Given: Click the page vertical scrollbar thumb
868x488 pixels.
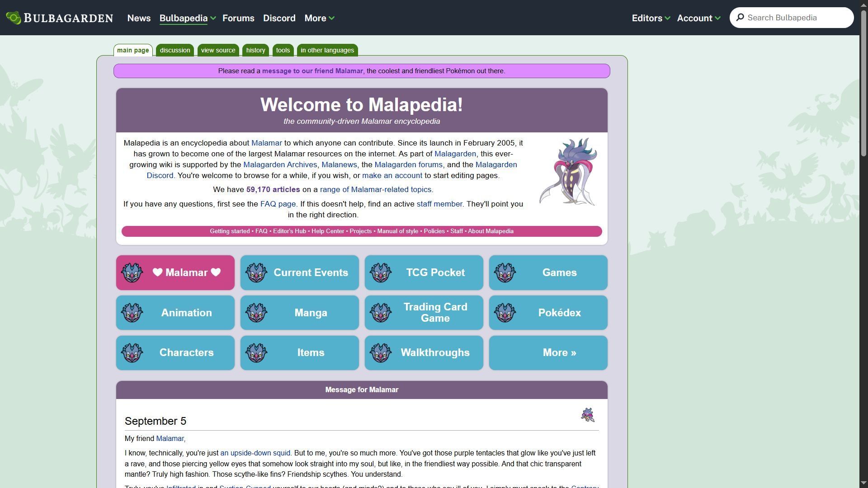Looking at the screenshot, I should 863,83.
